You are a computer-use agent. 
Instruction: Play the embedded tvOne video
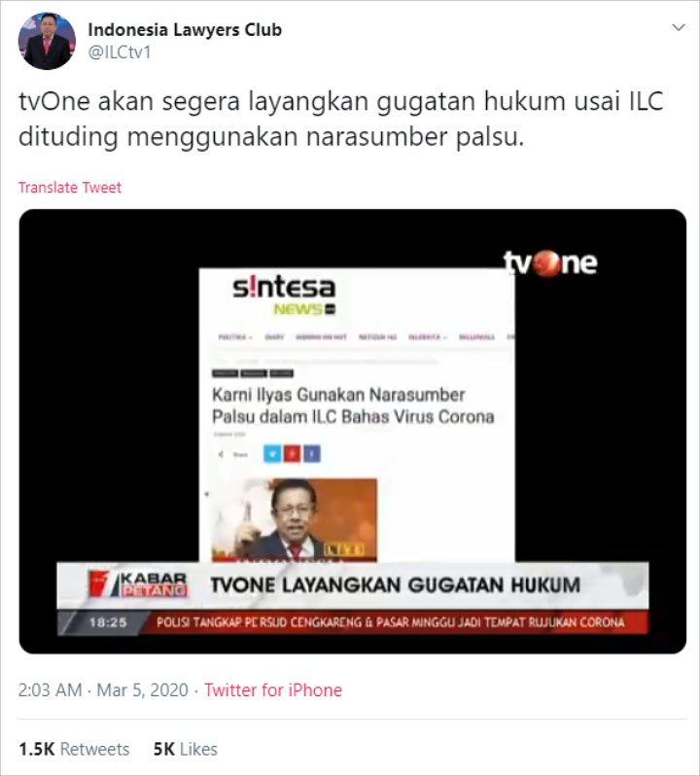[x=353, y=431]
